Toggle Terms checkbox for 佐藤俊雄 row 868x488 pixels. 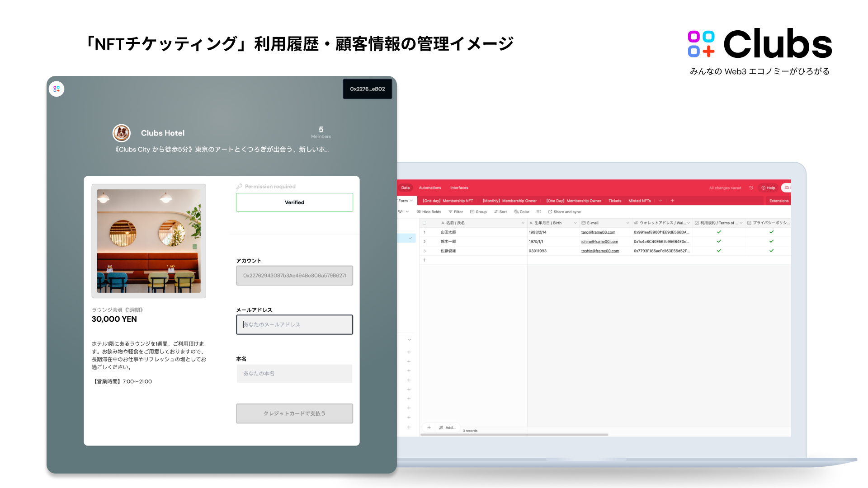pos(719,250)
